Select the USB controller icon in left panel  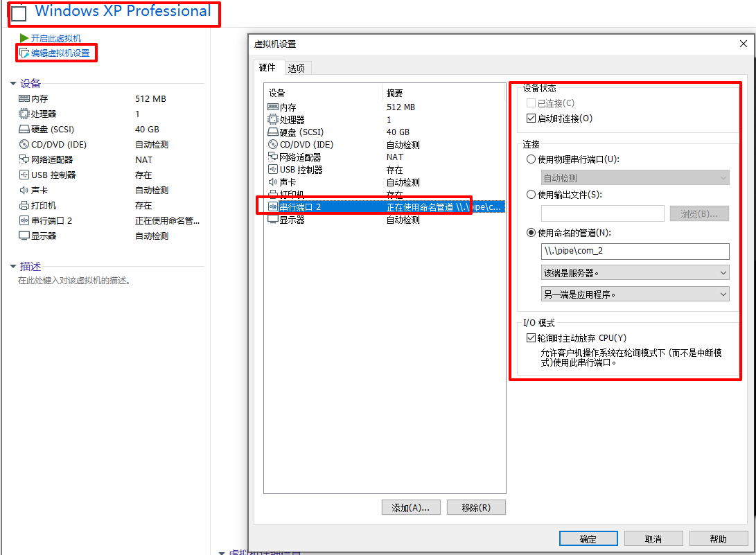[24, 175]
